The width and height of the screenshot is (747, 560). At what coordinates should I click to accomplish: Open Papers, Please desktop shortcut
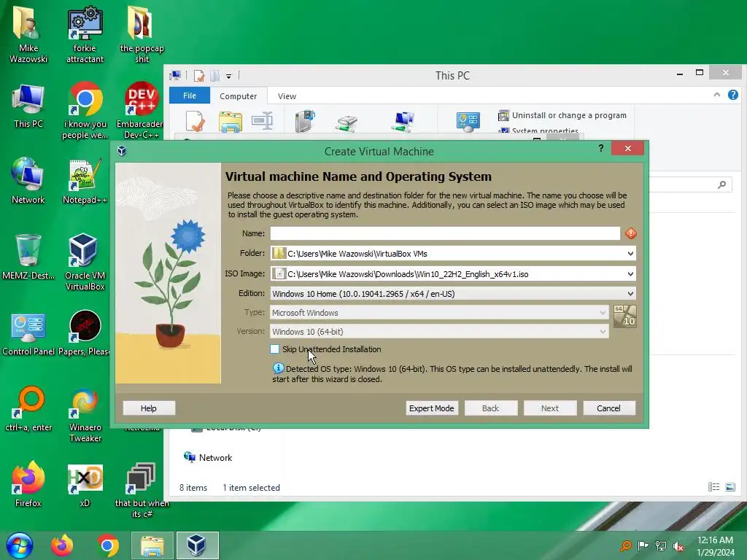tap(85, 333)
